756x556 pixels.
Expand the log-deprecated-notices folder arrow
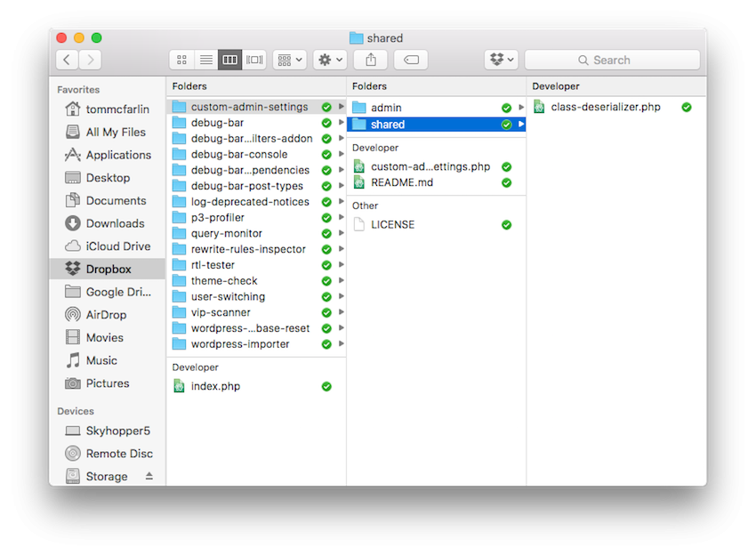coord(342,202)
